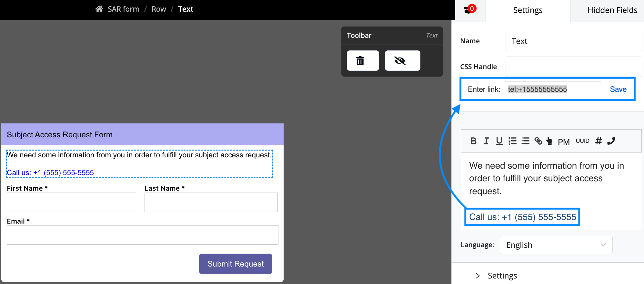Click the home icon in breadcrumb
The width and height of the screenshot is (644, 284).
click(99, 9)
